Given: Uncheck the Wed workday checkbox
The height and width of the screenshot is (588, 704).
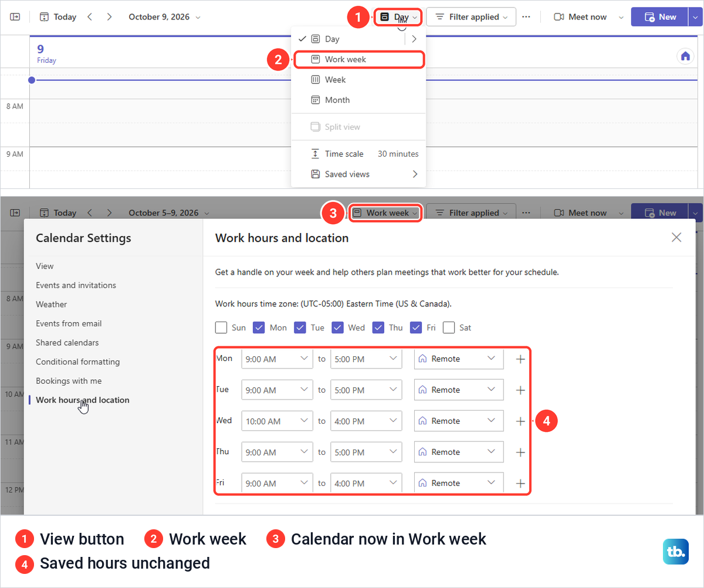Looking at the screenshot, I should 337,327.
